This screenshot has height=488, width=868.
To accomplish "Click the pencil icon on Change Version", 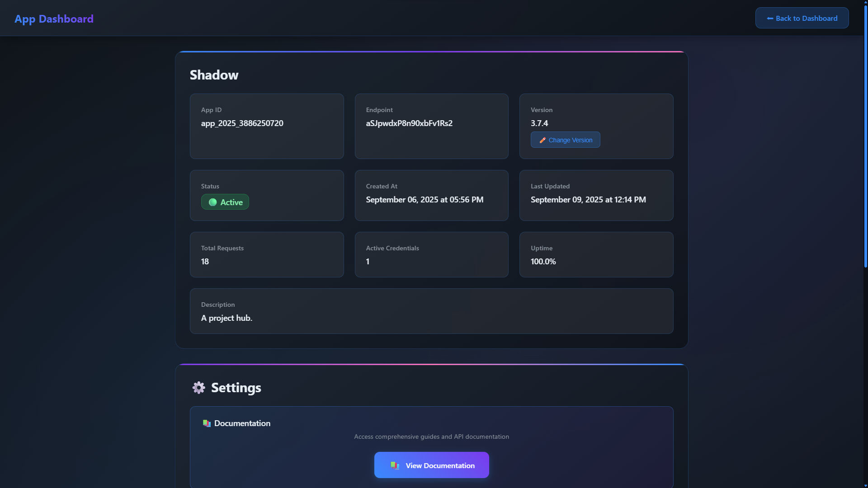I will tap(542, 140).
